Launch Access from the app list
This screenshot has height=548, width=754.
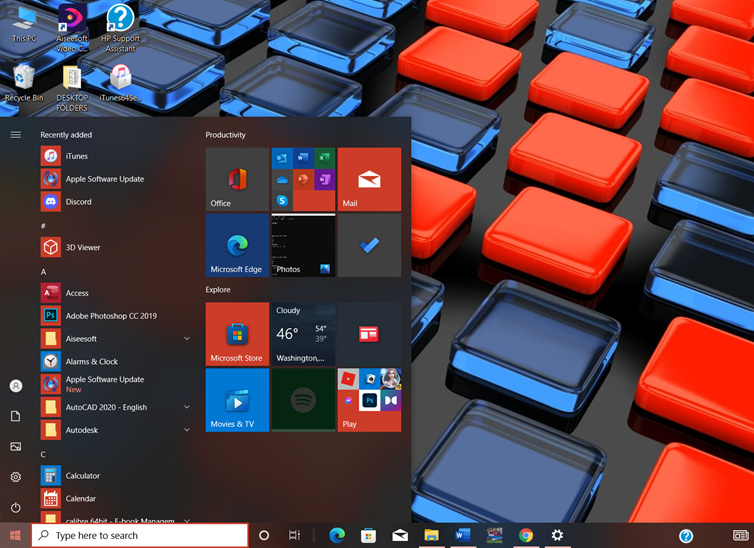tap(115, 293)
